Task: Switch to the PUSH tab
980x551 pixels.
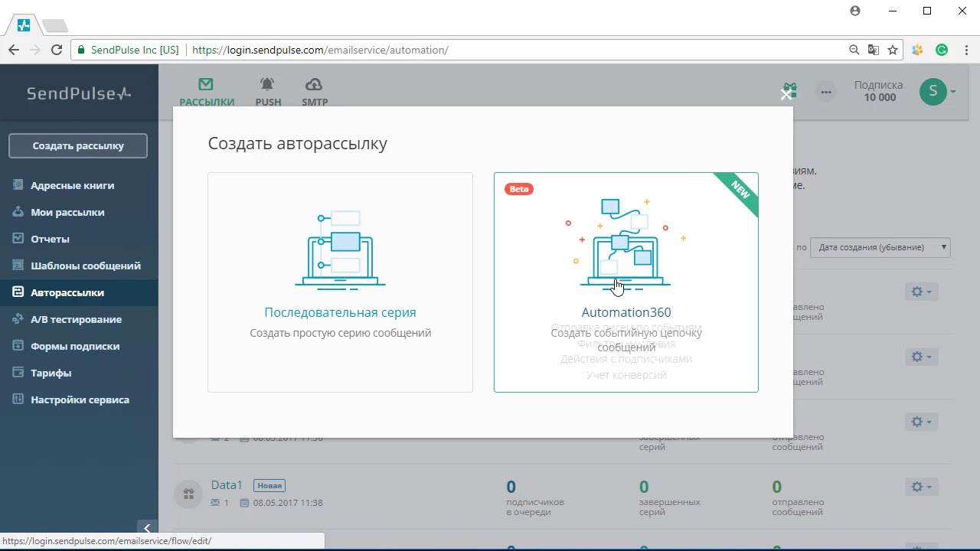Action: (x=268, y=93)
